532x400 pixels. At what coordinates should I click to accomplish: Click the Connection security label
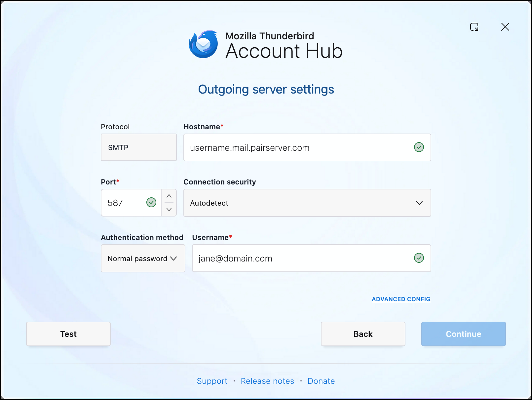[x=220, y=182]
